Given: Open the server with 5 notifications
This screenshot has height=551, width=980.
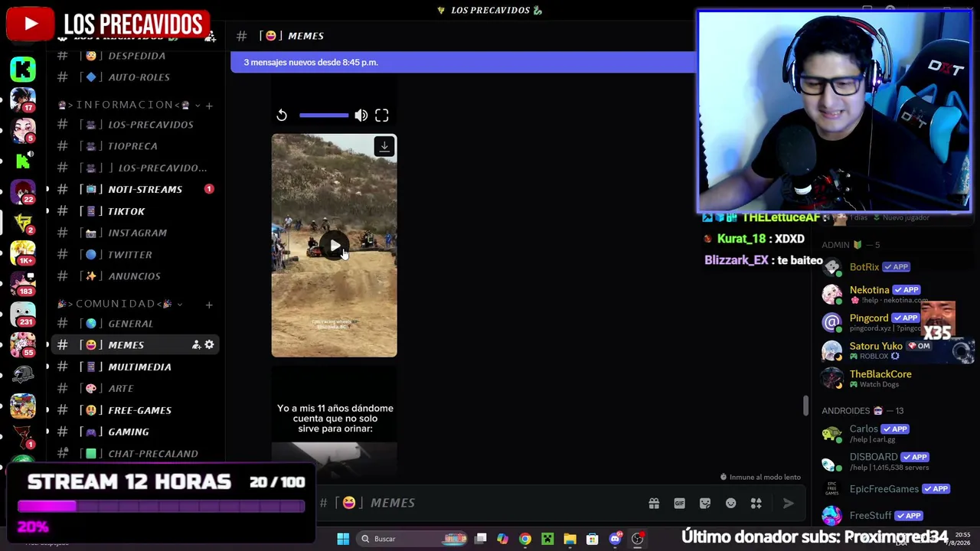Looking at the screenshot, I should point(23,130).
